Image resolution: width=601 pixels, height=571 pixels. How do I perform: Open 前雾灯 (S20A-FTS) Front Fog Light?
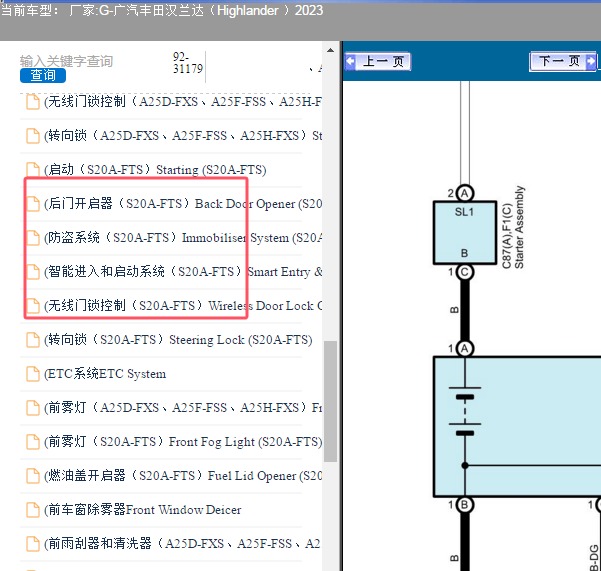click(x=182, y=442)
